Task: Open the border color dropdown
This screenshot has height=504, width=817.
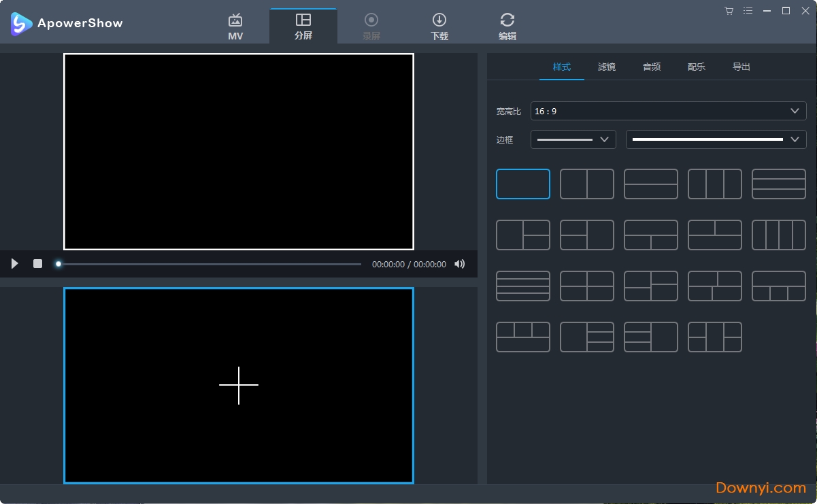Action: pos(716,139)
